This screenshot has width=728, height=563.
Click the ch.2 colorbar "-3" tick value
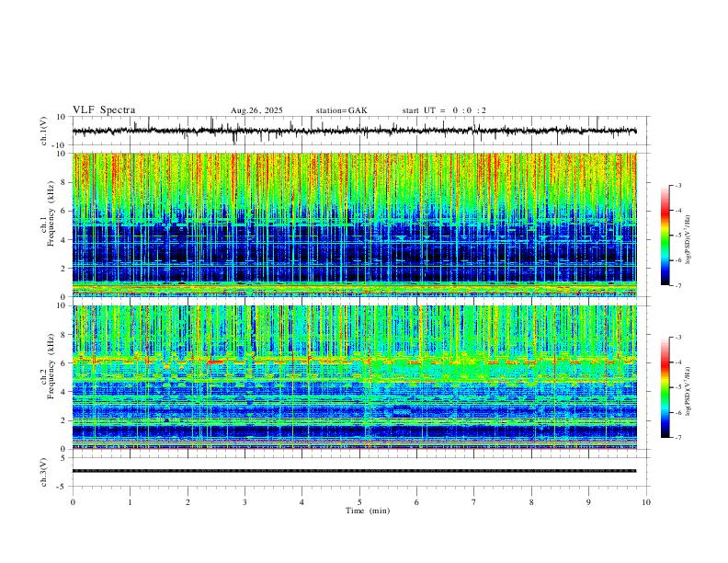click(678, 338)
